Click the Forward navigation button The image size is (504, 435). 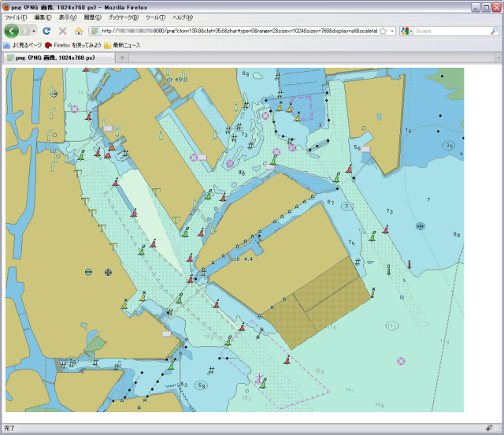[27, 31]
